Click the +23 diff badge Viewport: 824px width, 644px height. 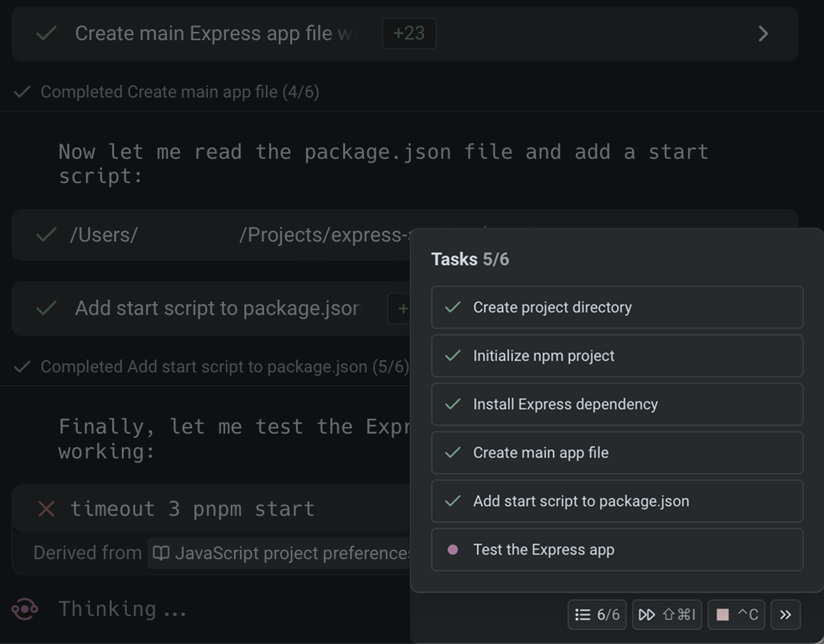409,33
